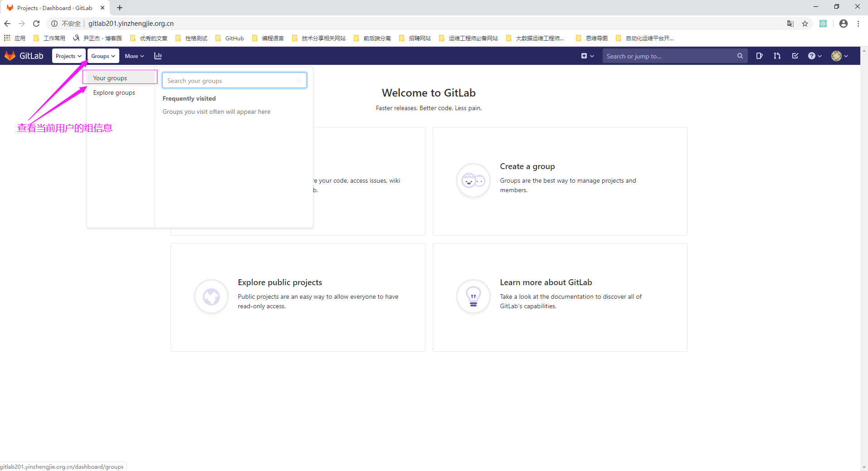Click the page scrollbar down arrow
Screen dimensions: 868x471
(864, 467)
